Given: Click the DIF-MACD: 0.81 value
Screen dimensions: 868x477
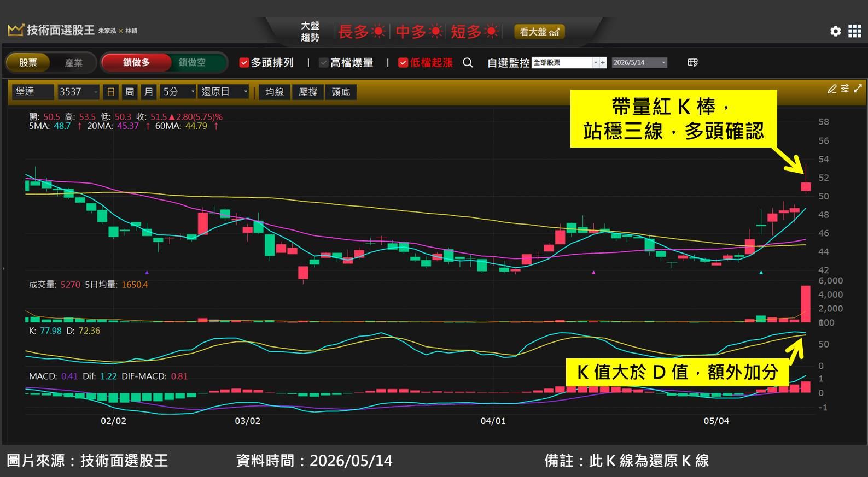Looking at the screenshot, I should 154,376.
